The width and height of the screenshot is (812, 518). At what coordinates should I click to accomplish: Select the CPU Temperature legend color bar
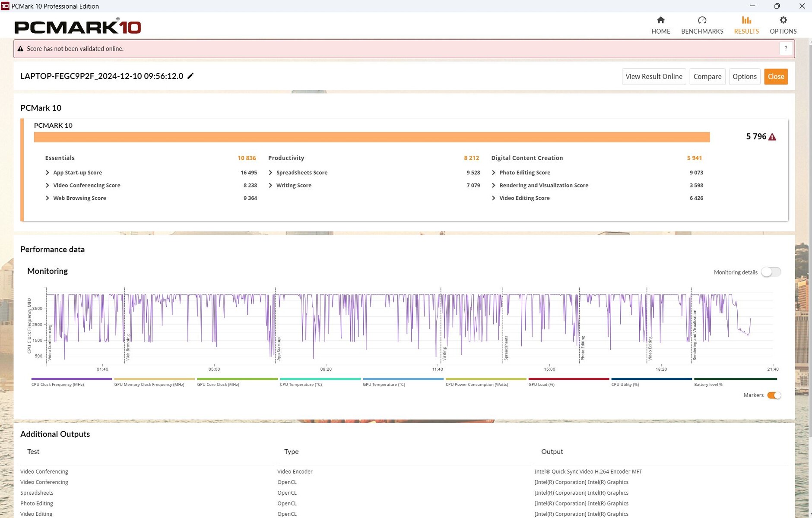tap(320, 379)
